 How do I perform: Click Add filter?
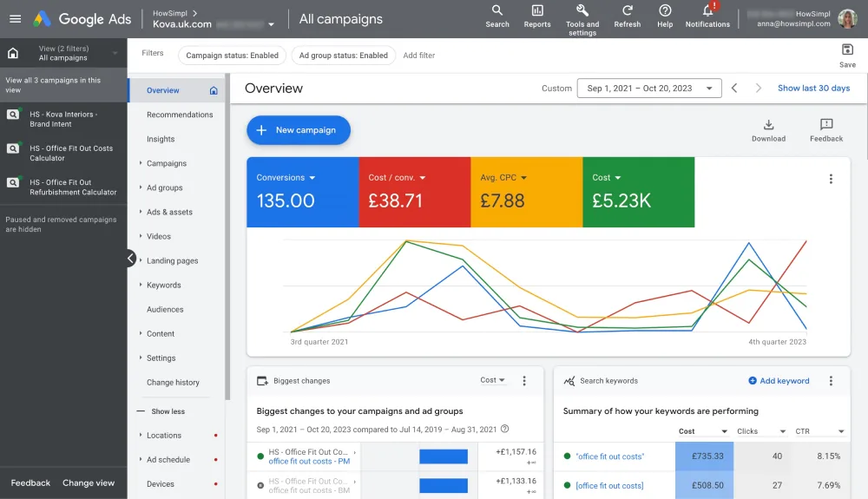coord(419,56)
